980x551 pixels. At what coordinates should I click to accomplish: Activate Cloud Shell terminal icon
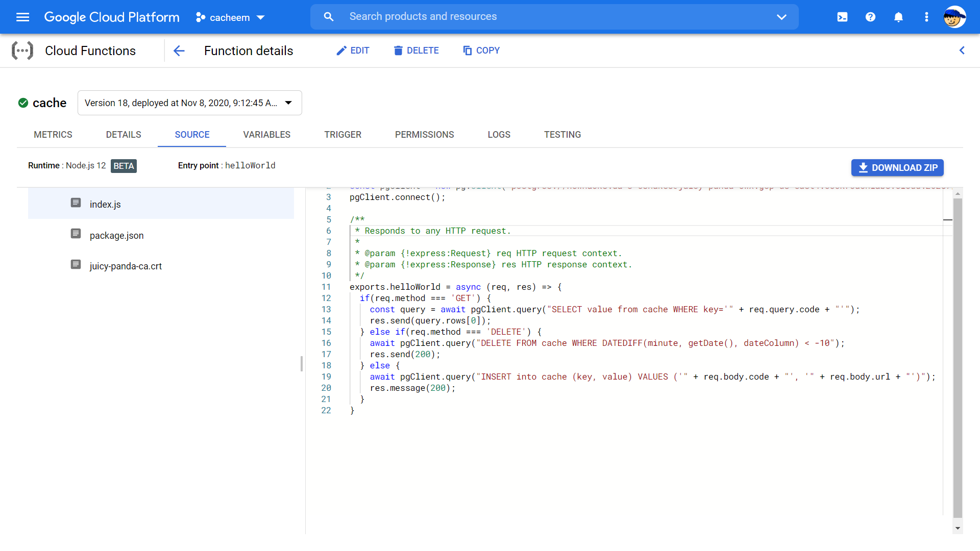(x=842, y=17)
